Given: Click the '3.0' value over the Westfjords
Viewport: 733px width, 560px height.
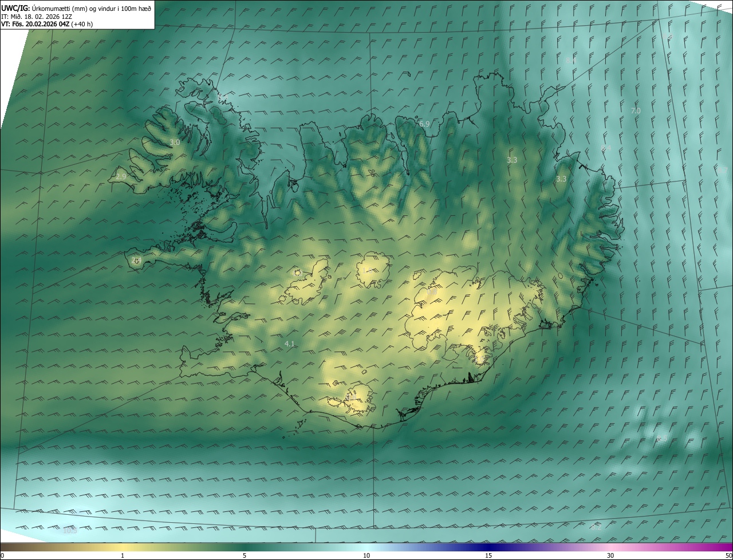Looking at the screenshot, I should click(175, 142).
